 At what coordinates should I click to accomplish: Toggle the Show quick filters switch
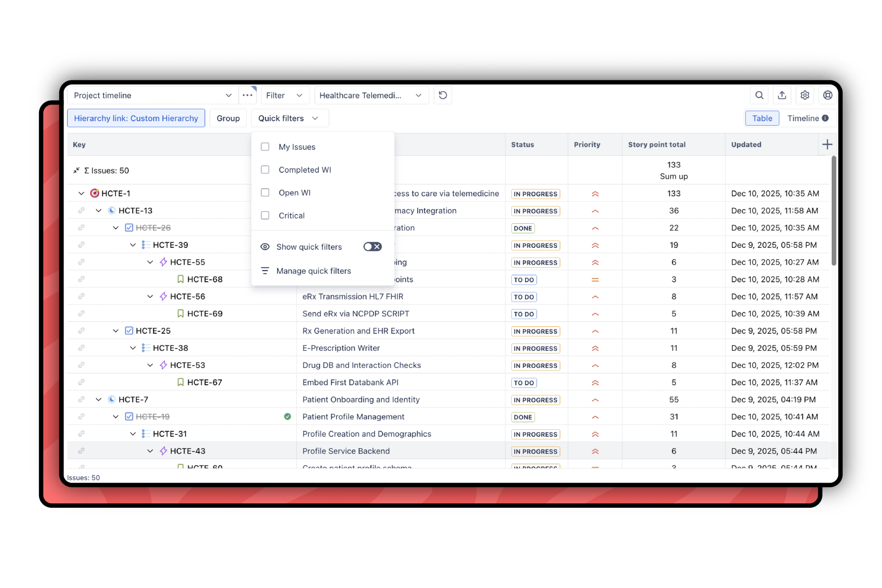click(372, 247)
